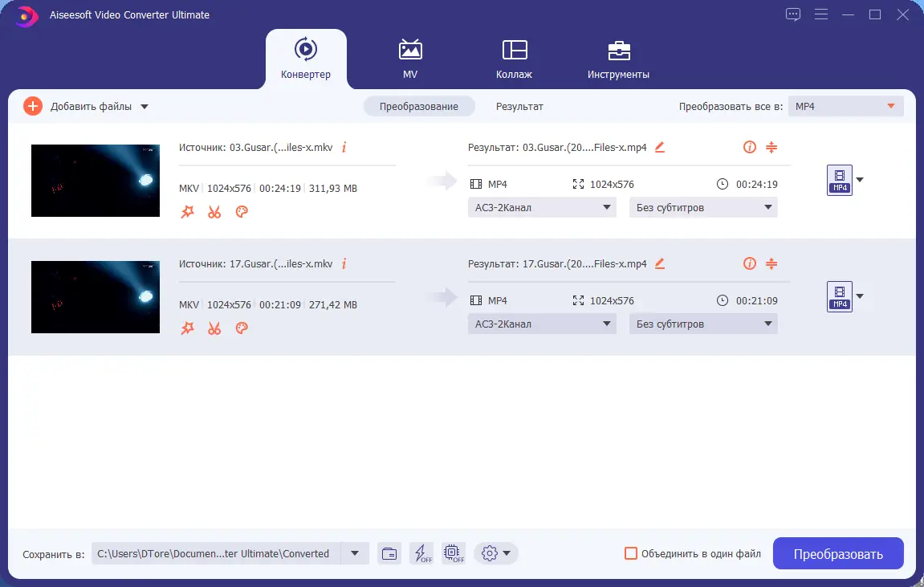Click the Добавить файлы button

[x=86, y=106]
